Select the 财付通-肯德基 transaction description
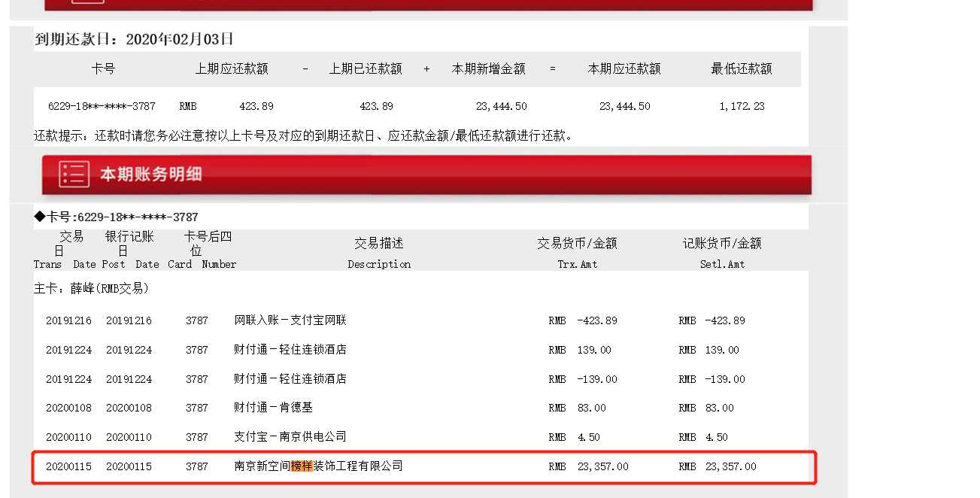The height and width of the screenshot is (498, 980). 273,408
